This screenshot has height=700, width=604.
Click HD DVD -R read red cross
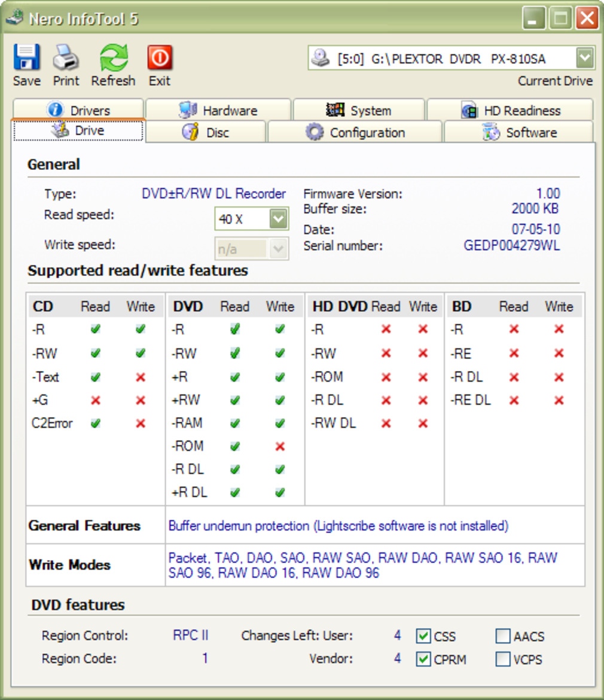(386, 329)
